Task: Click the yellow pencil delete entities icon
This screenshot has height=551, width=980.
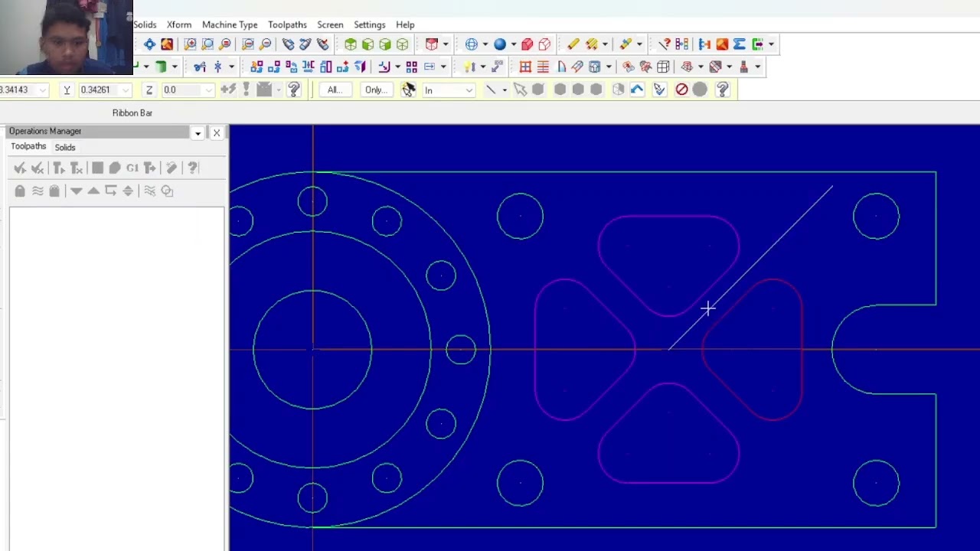Action: click(573, 44)
